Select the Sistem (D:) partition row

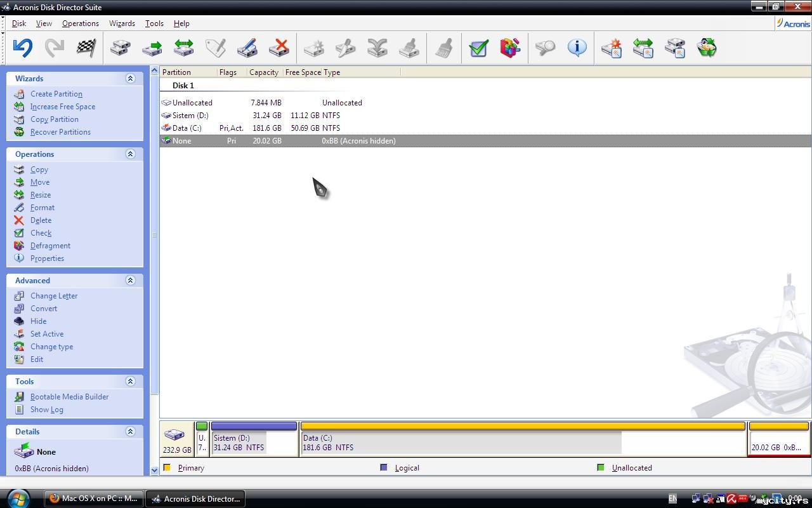485,116
